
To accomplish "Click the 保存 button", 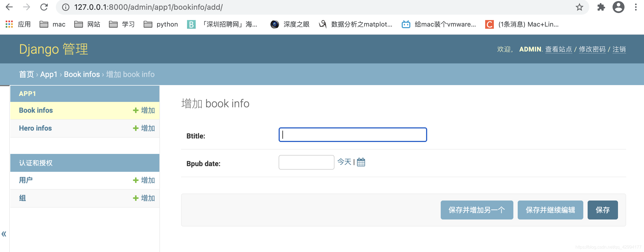I will (603, 210).
